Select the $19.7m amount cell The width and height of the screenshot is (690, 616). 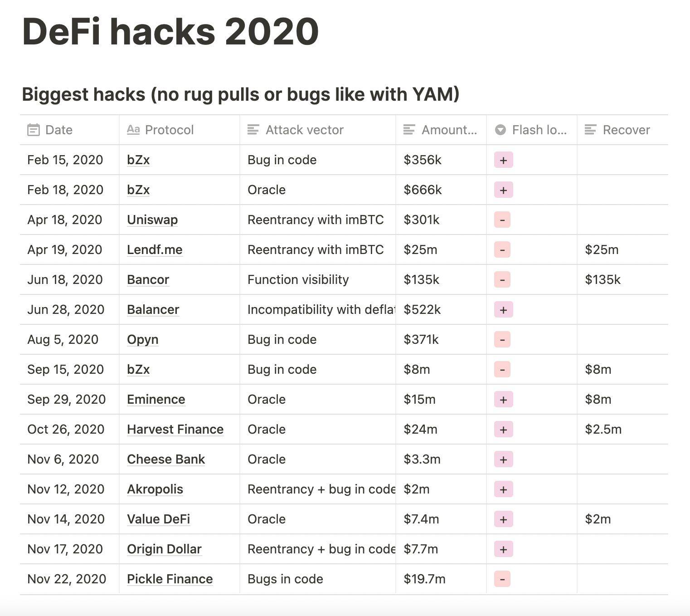(441, 579)
